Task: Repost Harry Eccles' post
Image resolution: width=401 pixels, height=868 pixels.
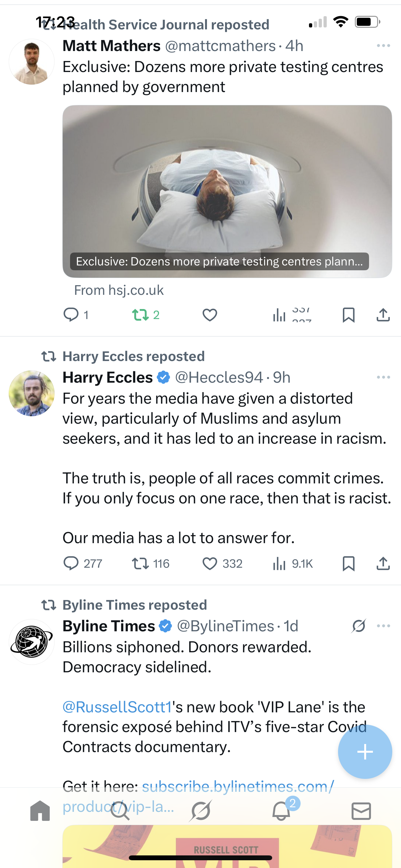Action: pos(140,563)
